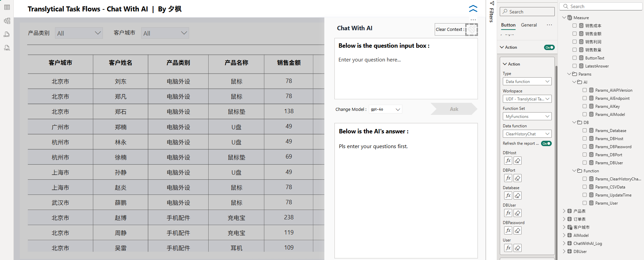
Task: Open the fx editor for User
Action: (x=508, y=248)
